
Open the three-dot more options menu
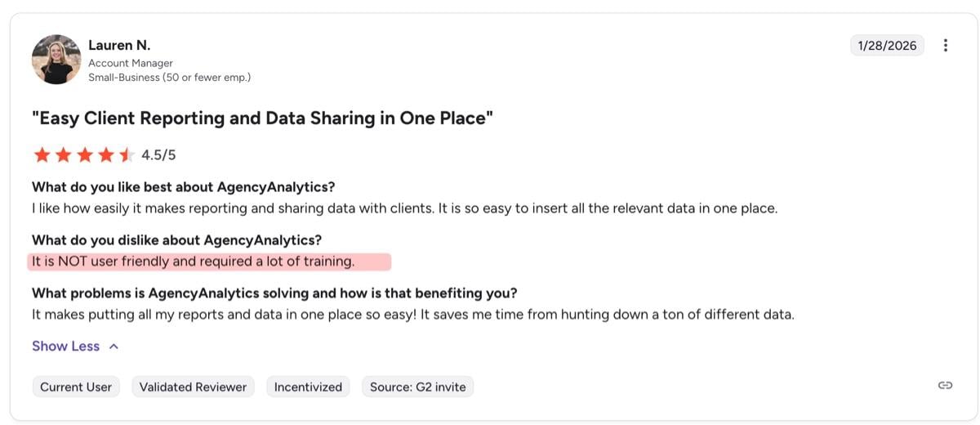click(946, 46)
